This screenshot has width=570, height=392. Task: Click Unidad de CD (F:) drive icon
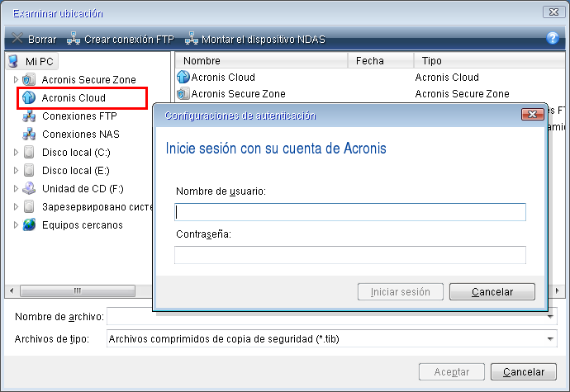point(29,188)
